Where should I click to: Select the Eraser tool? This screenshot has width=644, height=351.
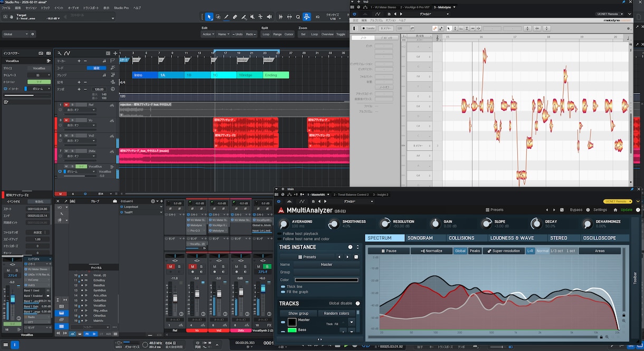[x=235, y=17]
